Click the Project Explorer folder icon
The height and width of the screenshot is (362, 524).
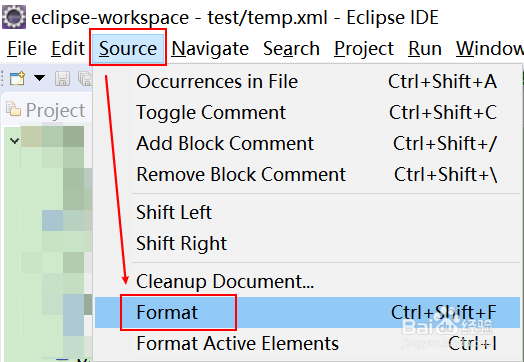[x=13, y=109]
